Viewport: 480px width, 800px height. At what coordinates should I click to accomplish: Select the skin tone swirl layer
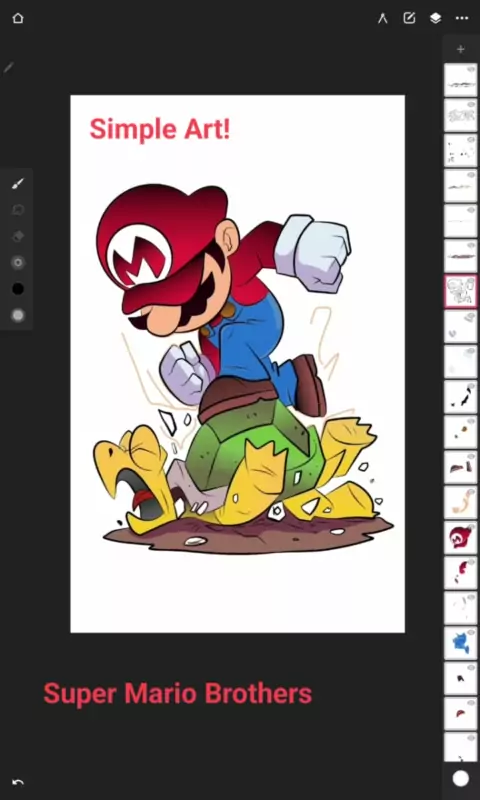(461, 502)
